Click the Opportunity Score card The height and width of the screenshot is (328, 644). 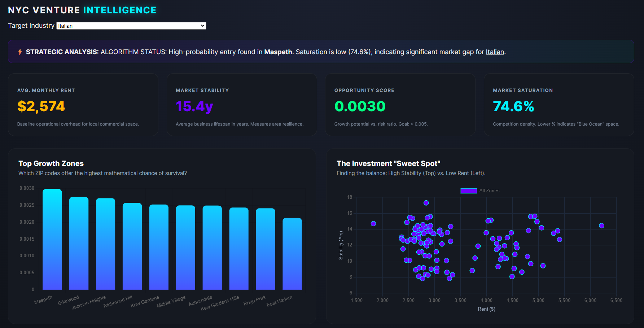(x=400, y=105)
